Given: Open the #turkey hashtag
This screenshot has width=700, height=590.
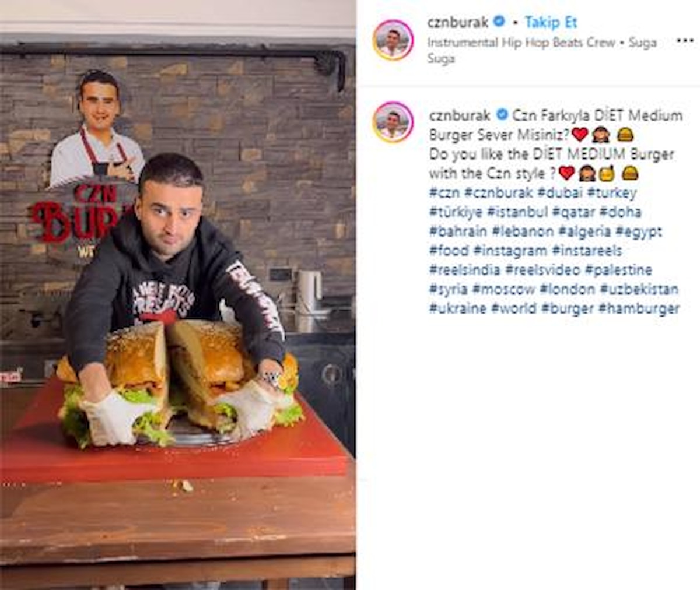Looking at the screenshot, I should click(x=612, y=193).
